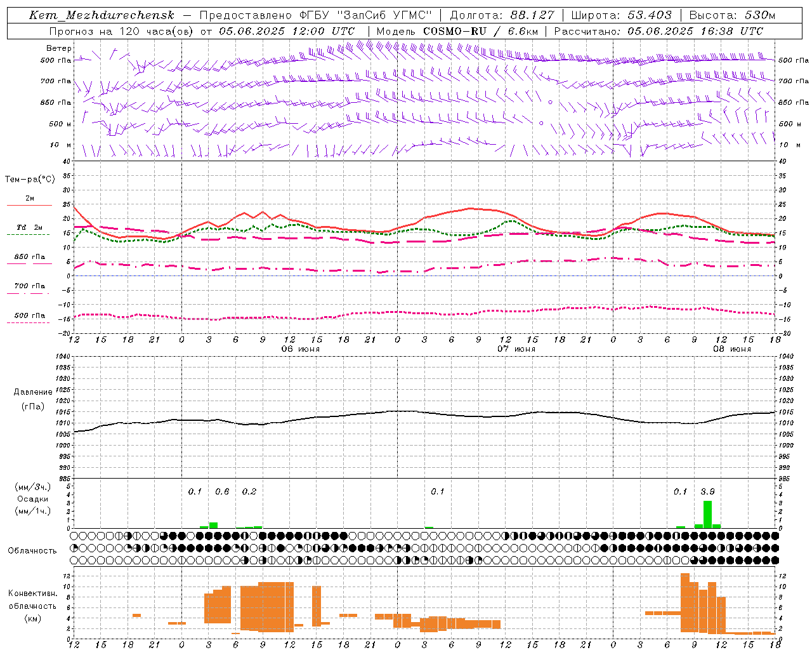Click the '0.6' precipitation value
The width and height of the screenshot is (812, 650).
click(222, 492)
